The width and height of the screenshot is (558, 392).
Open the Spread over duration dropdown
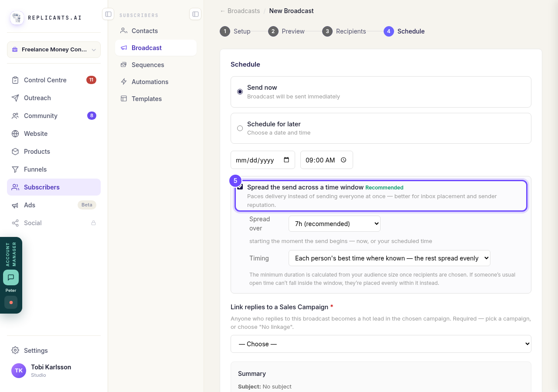(x=334, y=224)
